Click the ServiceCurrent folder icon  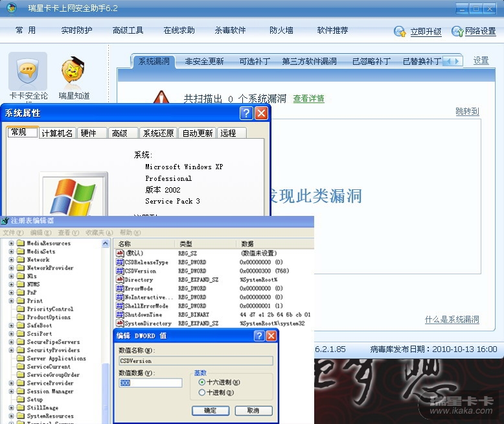(21, 366)
